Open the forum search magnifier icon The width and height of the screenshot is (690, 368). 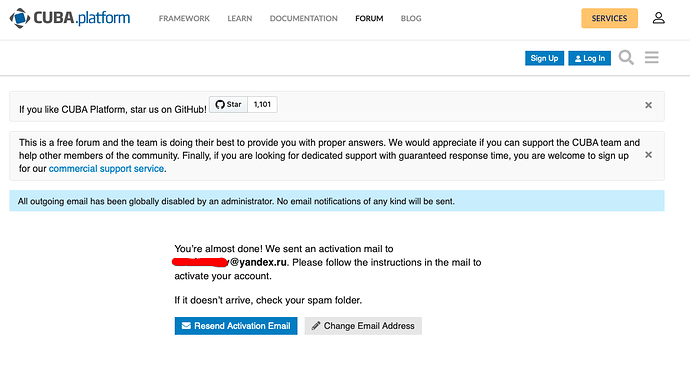(x=626, y=58)
